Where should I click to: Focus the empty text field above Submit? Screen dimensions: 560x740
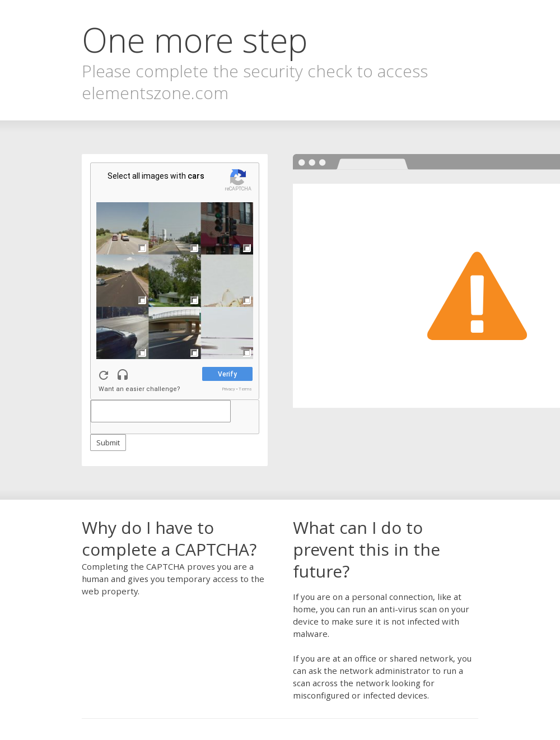coord(161,411)
